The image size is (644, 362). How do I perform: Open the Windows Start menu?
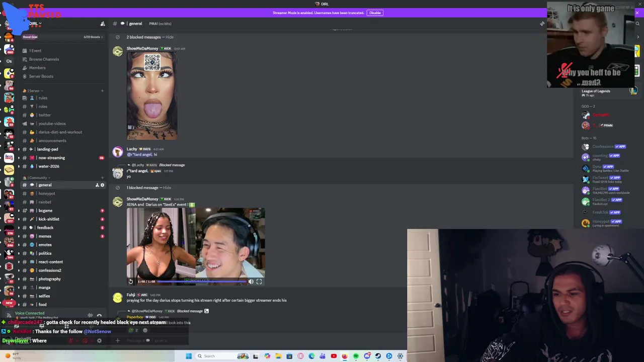coord(189,356)
